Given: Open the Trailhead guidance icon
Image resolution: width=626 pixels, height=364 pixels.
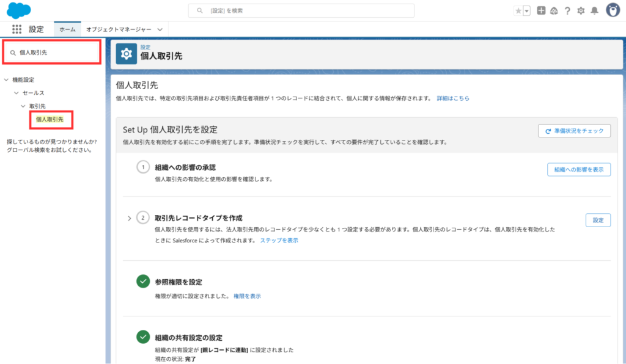Looking at the screenshot, I should click(554, 10).
